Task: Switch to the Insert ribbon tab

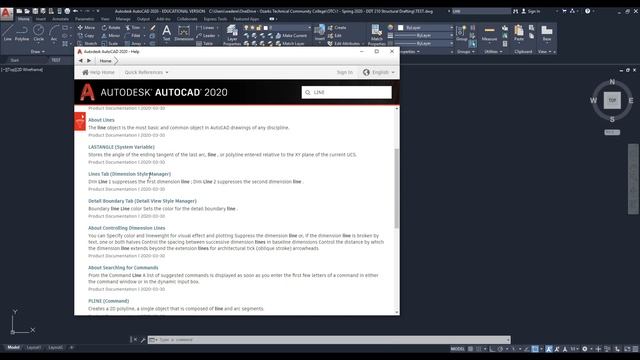Action: pos(41,19)
